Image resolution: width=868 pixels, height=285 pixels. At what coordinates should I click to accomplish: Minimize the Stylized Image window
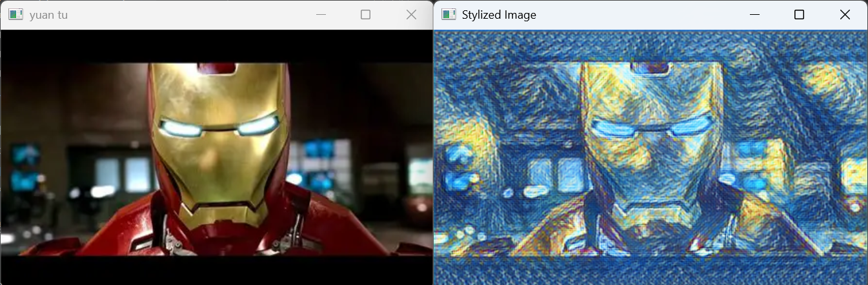(754, 15)
